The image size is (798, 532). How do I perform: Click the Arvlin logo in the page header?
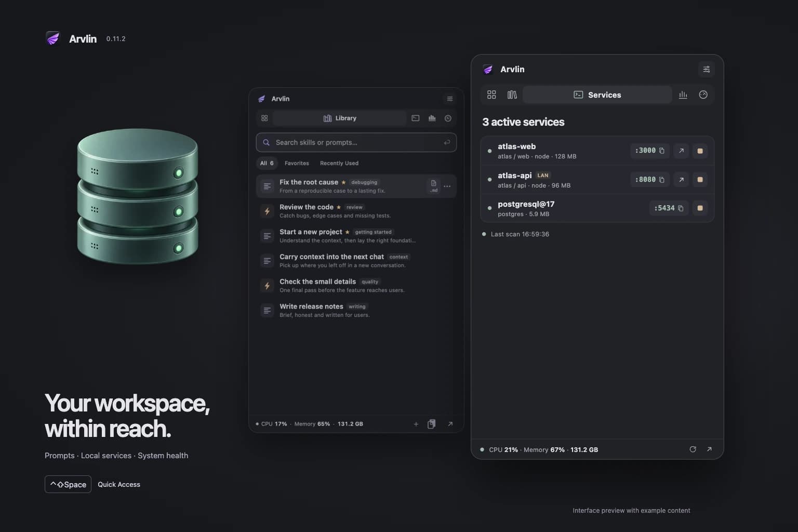pos(53,38)
